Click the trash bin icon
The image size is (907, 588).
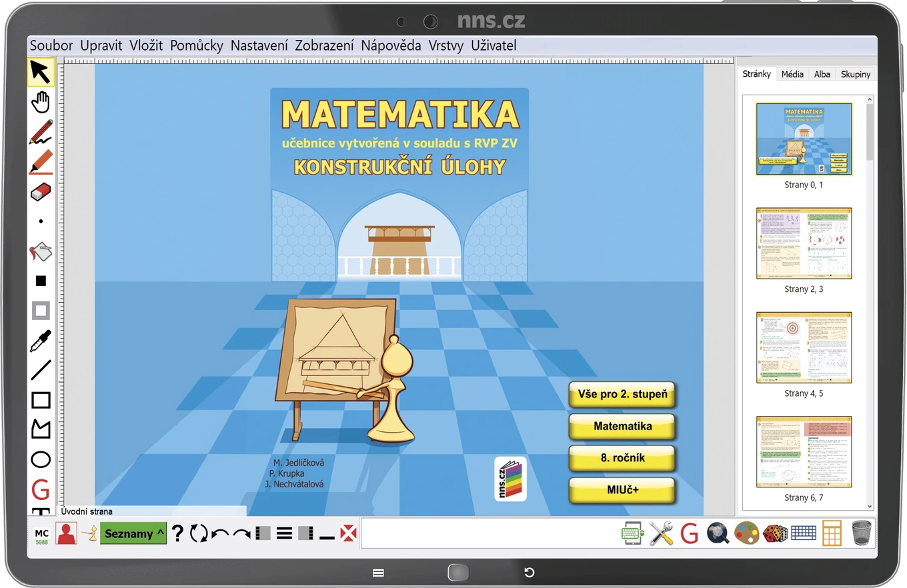coord(861,533)
